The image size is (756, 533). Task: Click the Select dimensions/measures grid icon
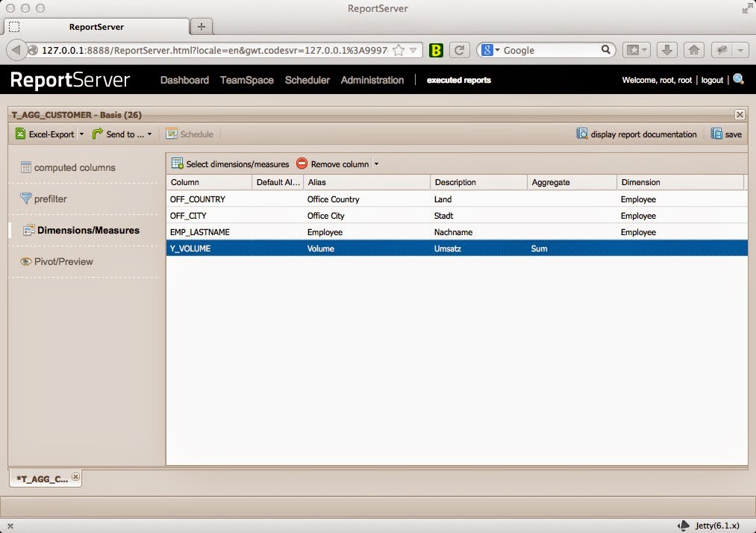(178, 163)
